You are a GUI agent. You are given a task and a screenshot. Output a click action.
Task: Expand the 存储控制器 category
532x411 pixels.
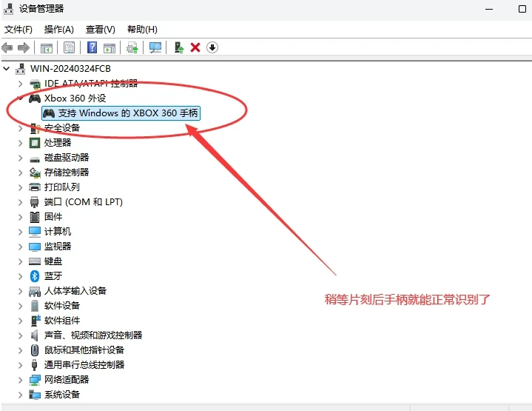pos(21,173)
